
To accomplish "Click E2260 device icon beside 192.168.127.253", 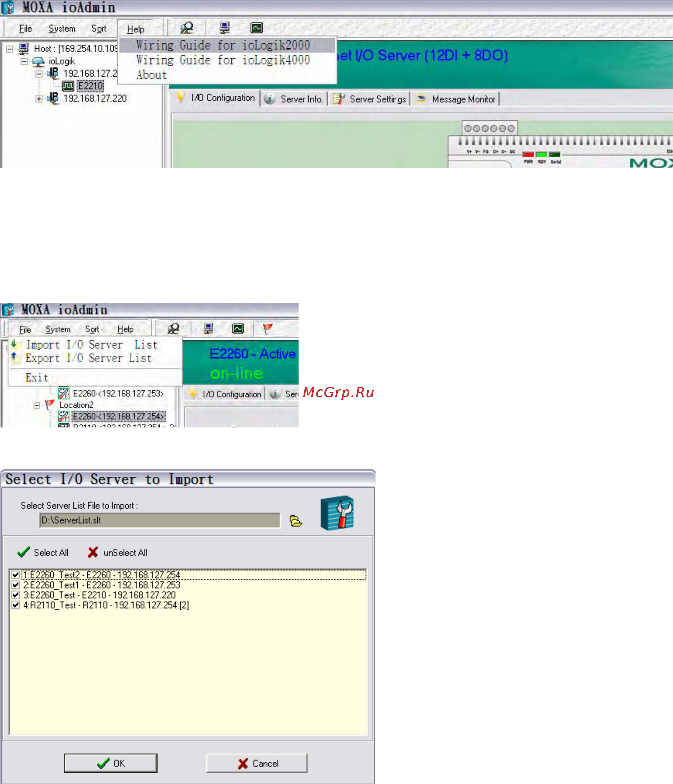I will pyautogui.click(x=64, y=394).
